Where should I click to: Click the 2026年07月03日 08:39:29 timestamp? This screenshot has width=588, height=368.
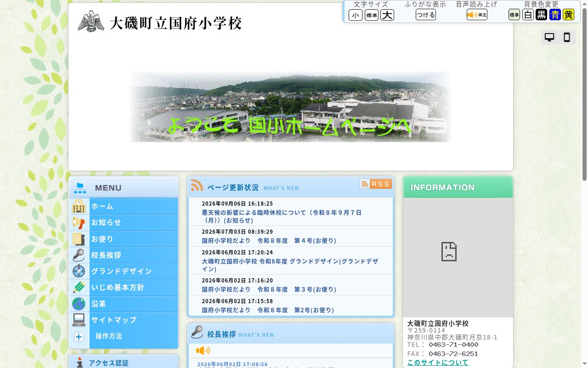point(237,232)
